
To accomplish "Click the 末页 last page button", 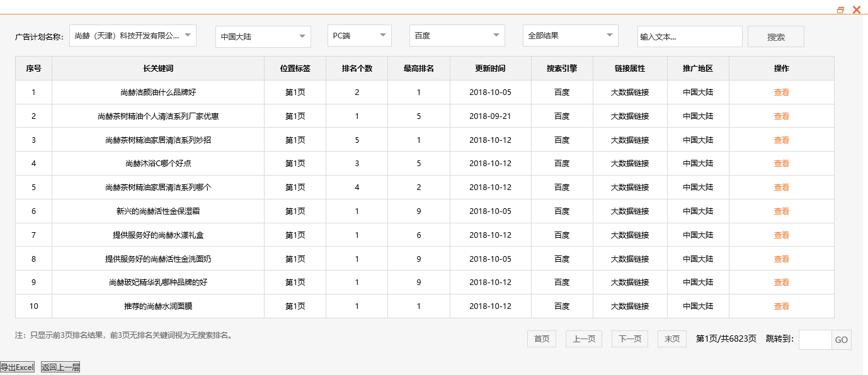I will (671, 339).
